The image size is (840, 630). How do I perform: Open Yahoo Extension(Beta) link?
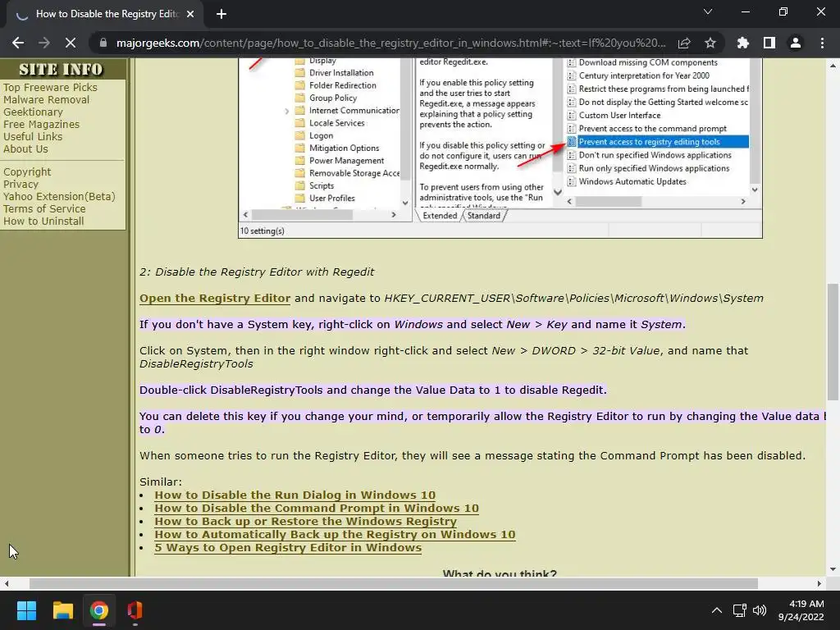59,197
